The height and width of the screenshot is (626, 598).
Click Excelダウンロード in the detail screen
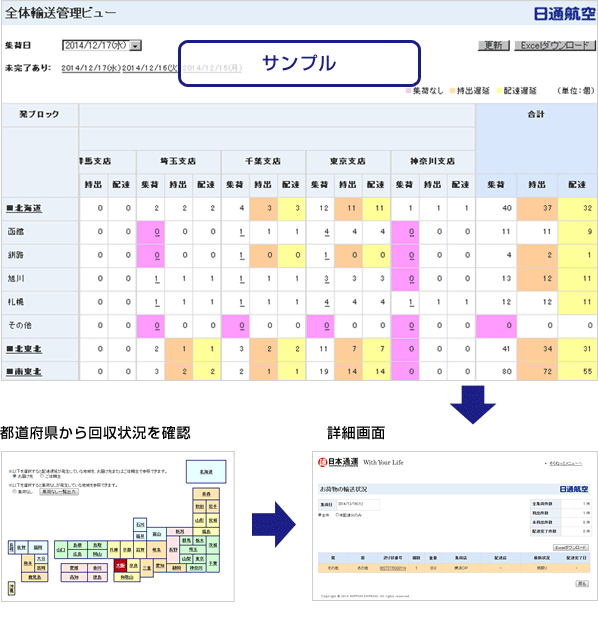pyautogui.click(x=570, y=547)
